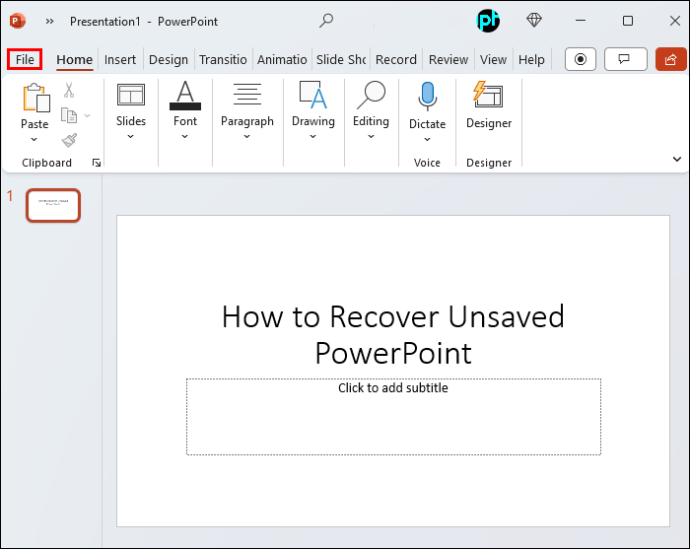Image resolution: width=690 pixels, height=549 pixels.
Task: Open the Designer ideas icon
Action: 488,96
